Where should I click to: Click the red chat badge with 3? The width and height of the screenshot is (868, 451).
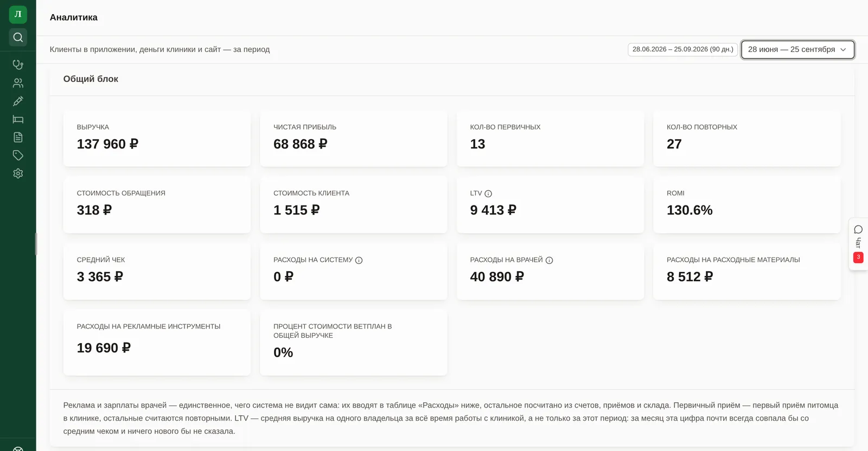[x=858, y=257]
